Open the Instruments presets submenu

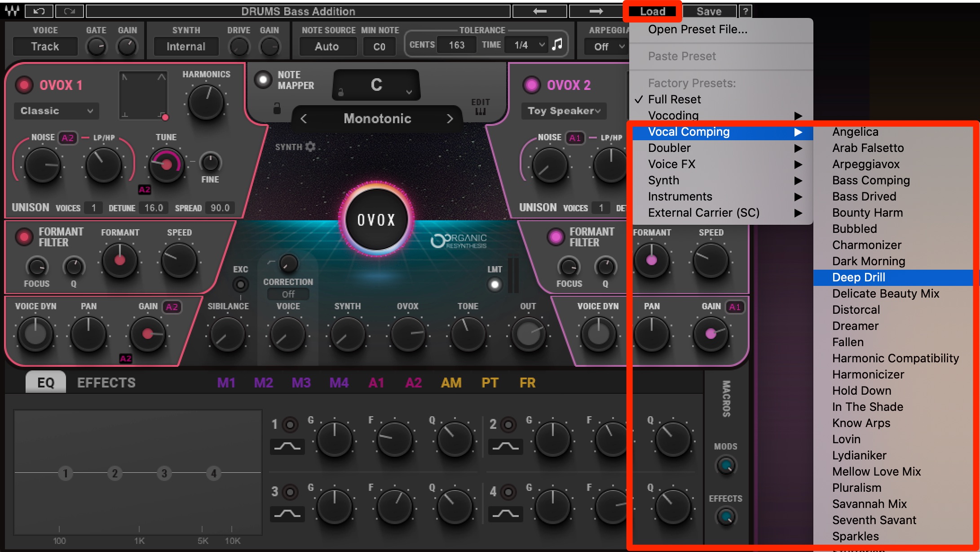tap(722, 196)
